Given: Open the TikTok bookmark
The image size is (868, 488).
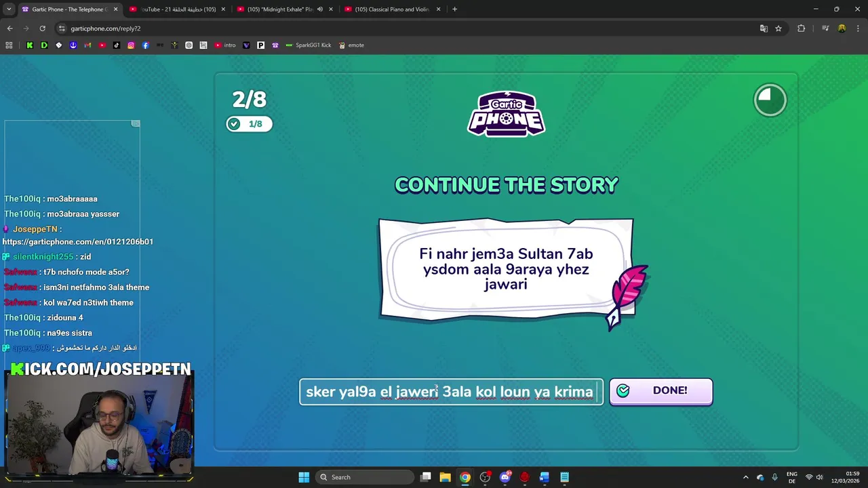Looking at the screenshot, I should (x=117, y=45).
